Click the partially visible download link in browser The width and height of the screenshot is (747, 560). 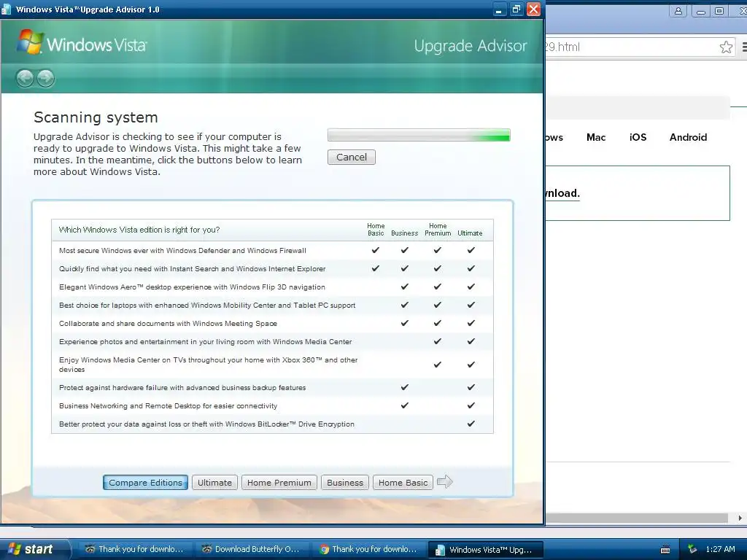562,193
